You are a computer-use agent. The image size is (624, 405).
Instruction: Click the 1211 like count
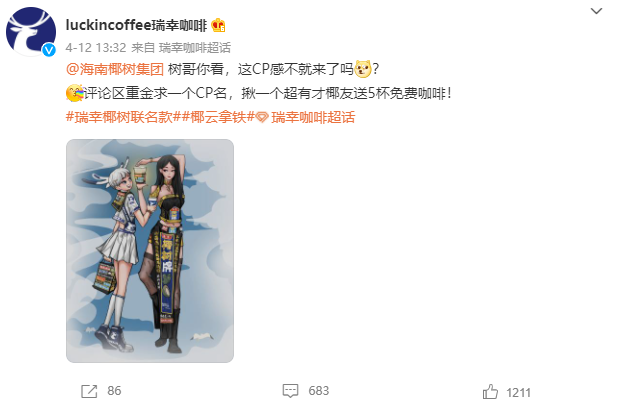click(518, 393)
